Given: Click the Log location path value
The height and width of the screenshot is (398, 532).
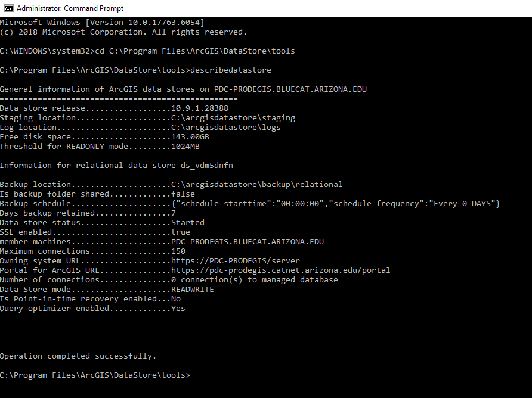Looking at the screenshot, I should point(225,128).
